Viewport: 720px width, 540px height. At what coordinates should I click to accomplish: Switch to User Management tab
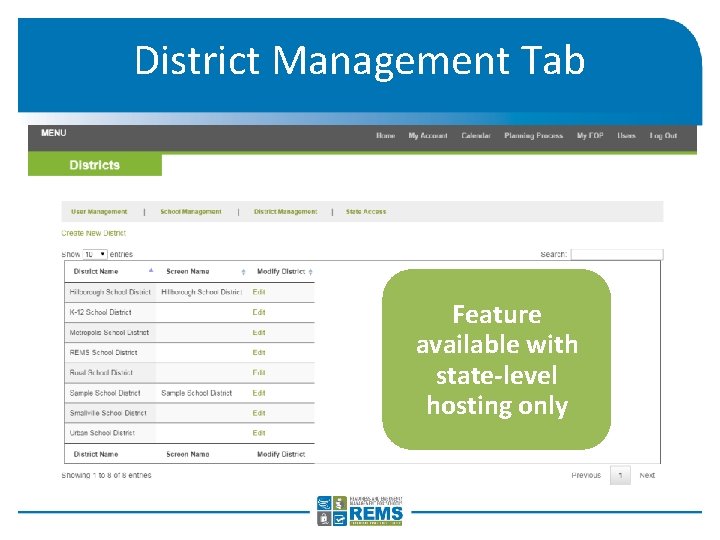click(99, 212)
